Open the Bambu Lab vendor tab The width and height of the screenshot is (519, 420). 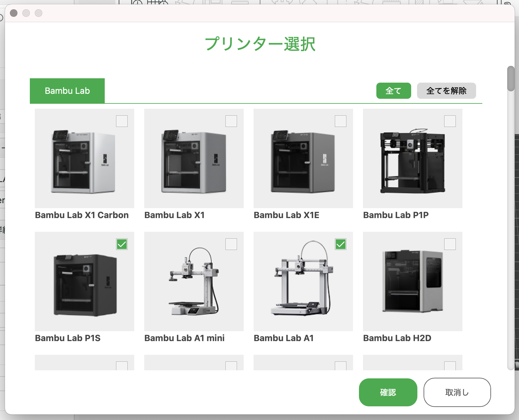[67, 91]
